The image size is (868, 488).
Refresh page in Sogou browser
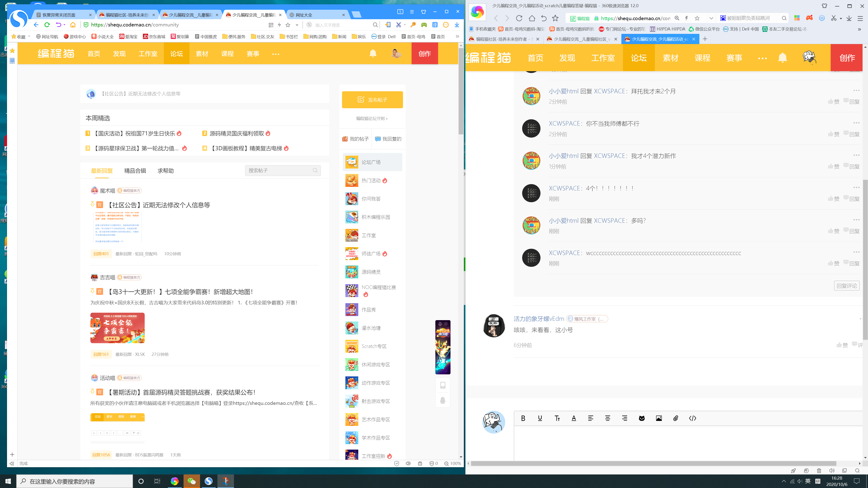coord(47,25)
